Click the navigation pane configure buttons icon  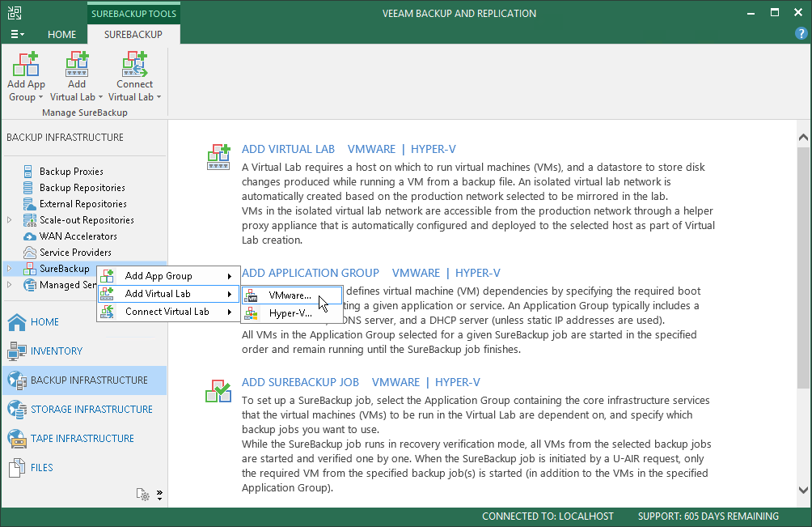click(143, 495)
